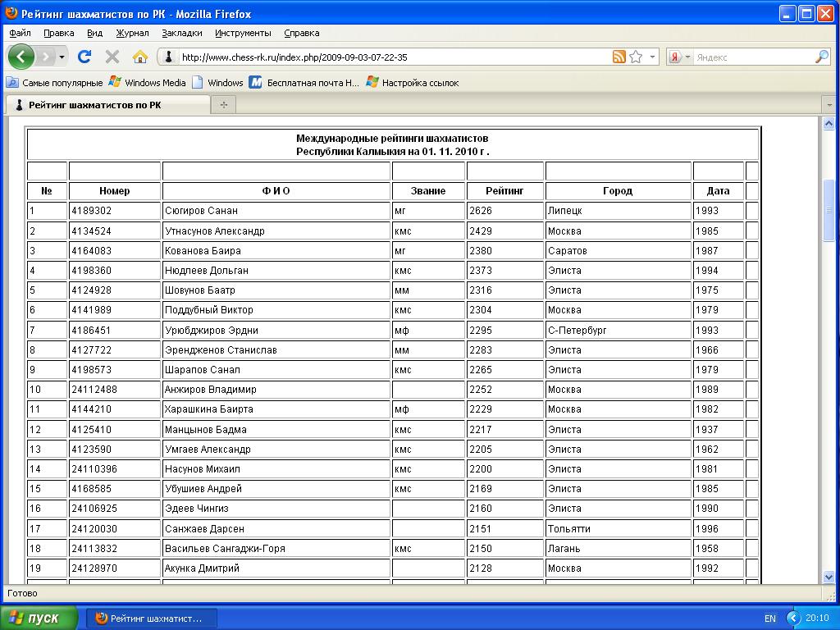The image size is (840, 630).
Task: Click the RSS feed icon in address bar
Action: click(x=619, y=57)
